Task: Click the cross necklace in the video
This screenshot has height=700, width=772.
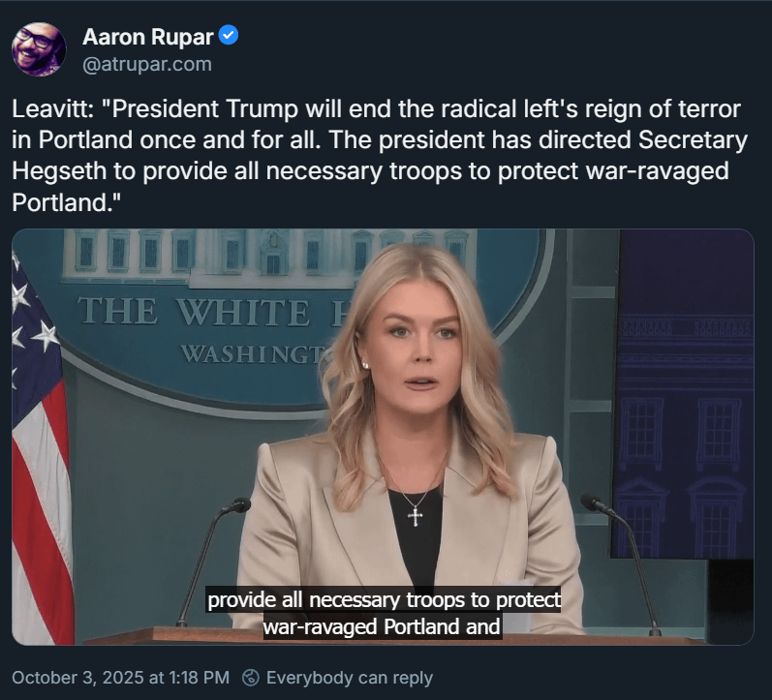Action: point(415,515)
